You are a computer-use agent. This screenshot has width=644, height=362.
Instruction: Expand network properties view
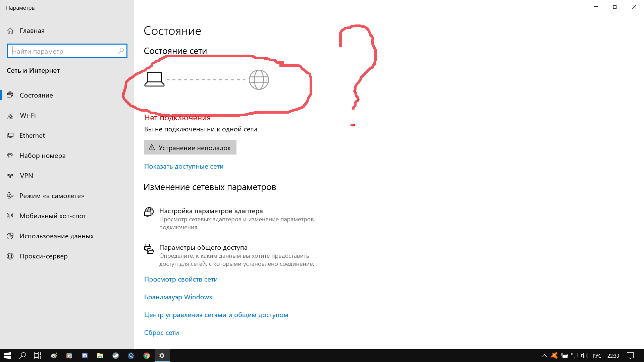(181, 279)
